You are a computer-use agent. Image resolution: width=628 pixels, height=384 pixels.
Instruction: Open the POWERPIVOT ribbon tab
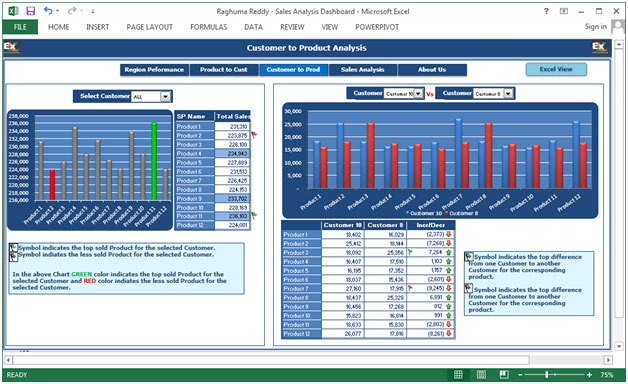(x=377, y=27)
